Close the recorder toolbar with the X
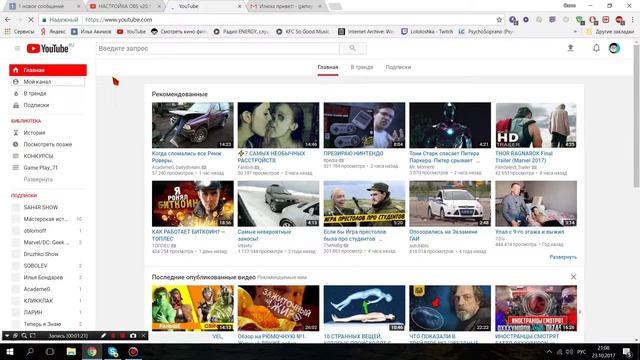This screenshot has width=640, height=360. pyautogui.click(x=143, y=336)
